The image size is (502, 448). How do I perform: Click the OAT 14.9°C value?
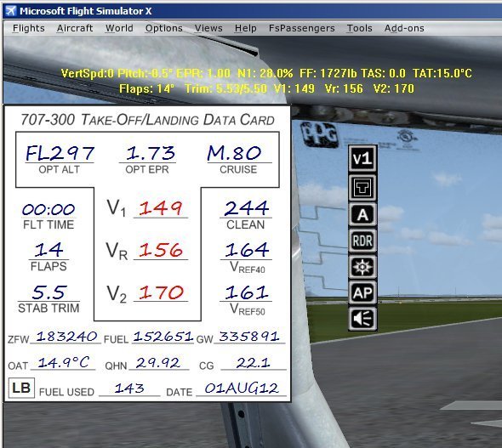click(x=64, y=363)
